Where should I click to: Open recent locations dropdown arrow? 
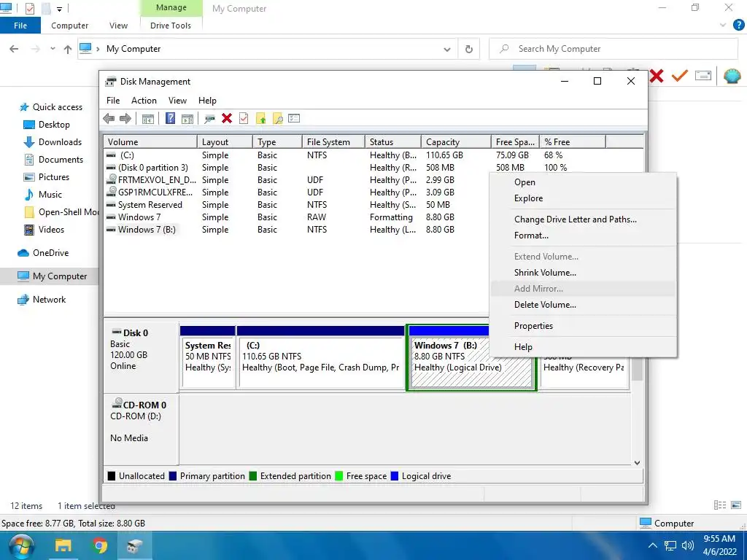point(53,49)
